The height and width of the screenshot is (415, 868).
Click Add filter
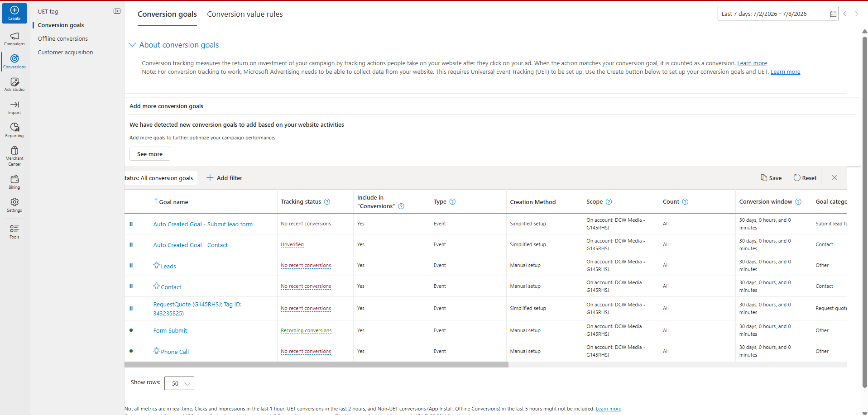click(225, 178)
